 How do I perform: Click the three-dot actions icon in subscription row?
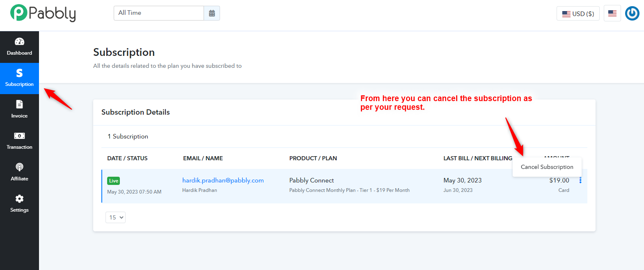[x=580, y=180]
